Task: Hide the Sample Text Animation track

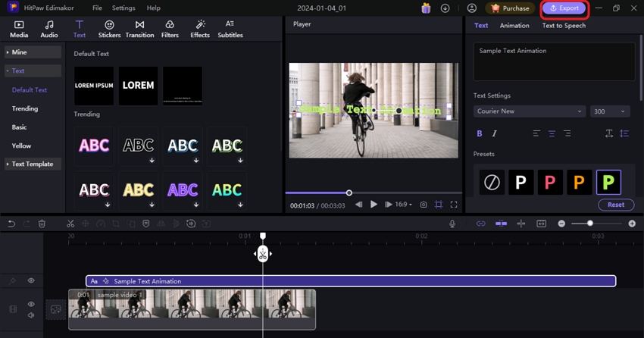Action: point(31,281)
